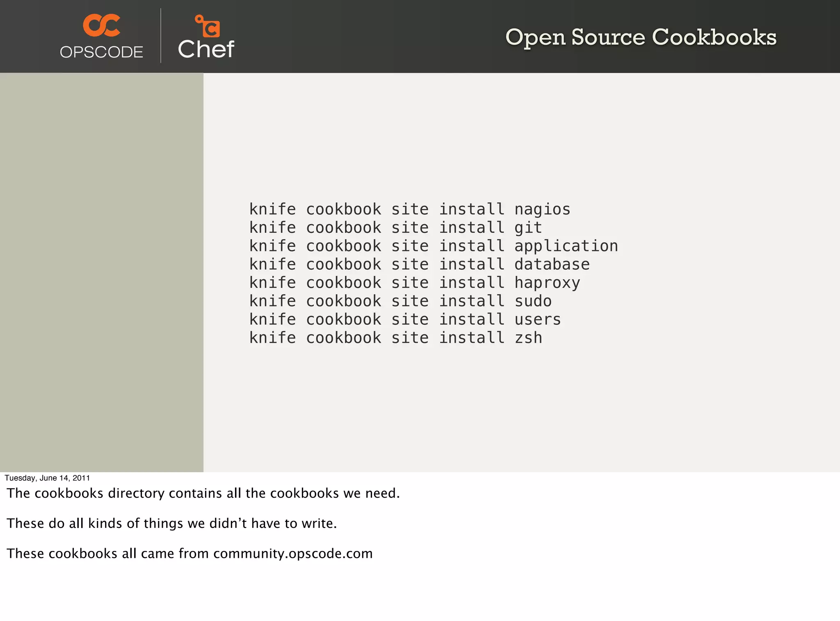Click the date 'Tuesday, June 14, 2011'
840x621 pixels.
click(x=47, y=478)
